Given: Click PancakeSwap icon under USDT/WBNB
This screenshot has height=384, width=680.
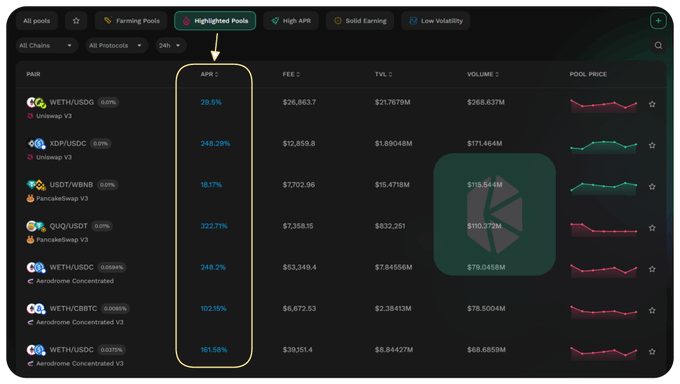Looking at the screenshot, I should click(x=30, y=198).
